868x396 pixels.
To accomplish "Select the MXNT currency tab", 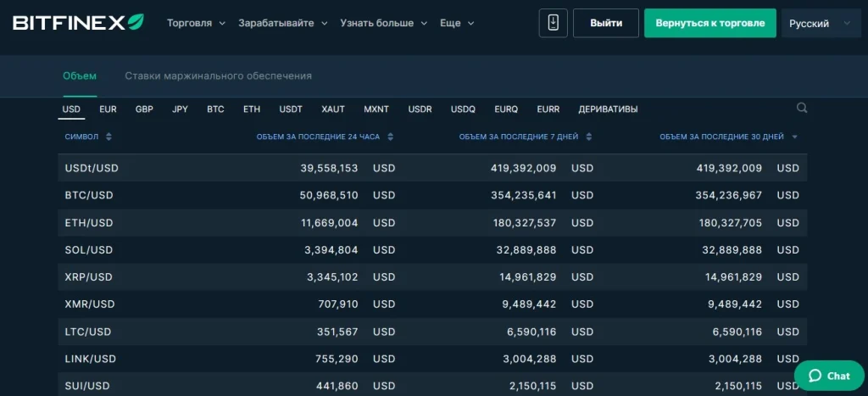I will click(x=376, y=109).
